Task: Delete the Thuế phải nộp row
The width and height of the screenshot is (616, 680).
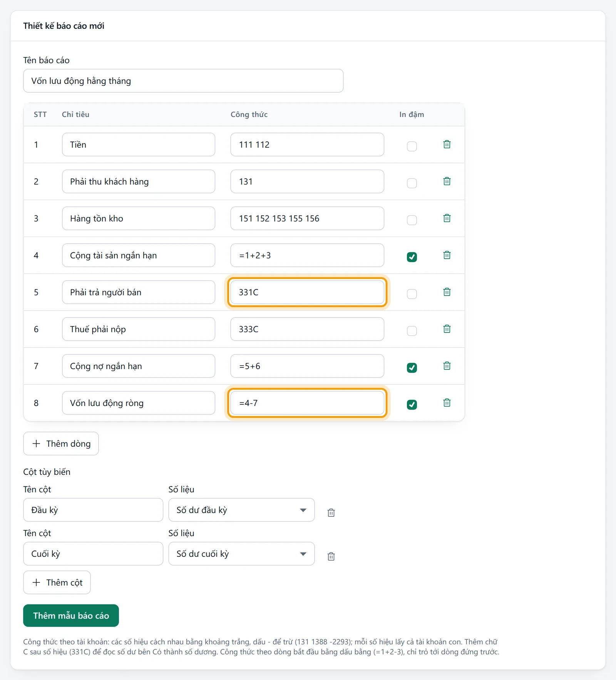Action: coord(447,329)
